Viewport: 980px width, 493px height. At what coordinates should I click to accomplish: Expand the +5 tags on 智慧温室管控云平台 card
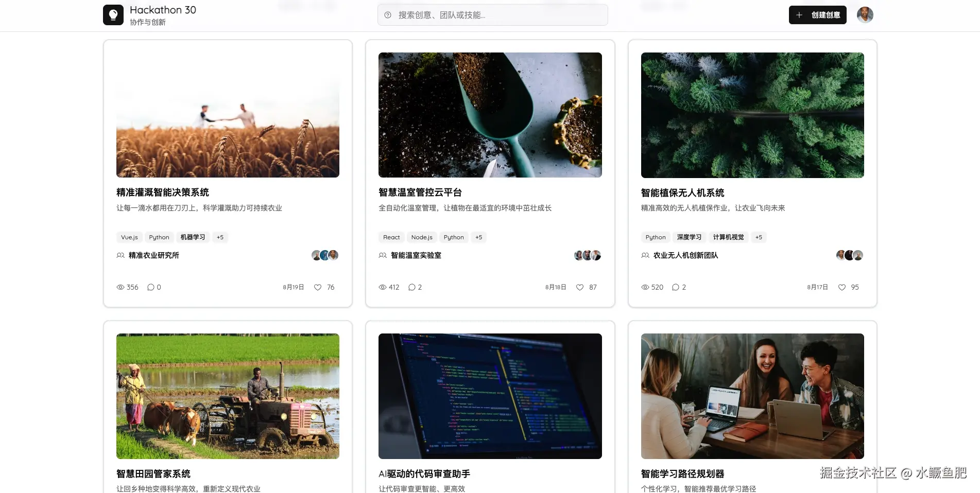tap(478, 237)
